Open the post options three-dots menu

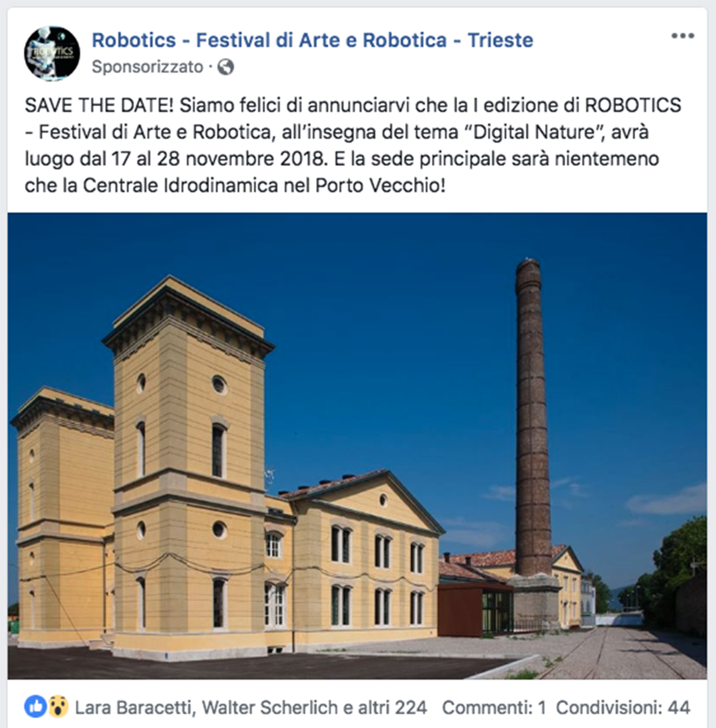683,36
